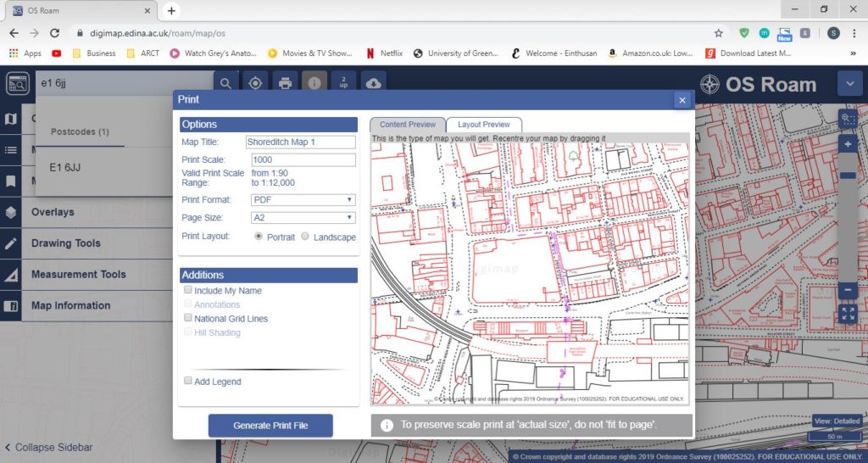Open the Print Format dropdown
Screen dimensions: 868x463
(303, 200)
